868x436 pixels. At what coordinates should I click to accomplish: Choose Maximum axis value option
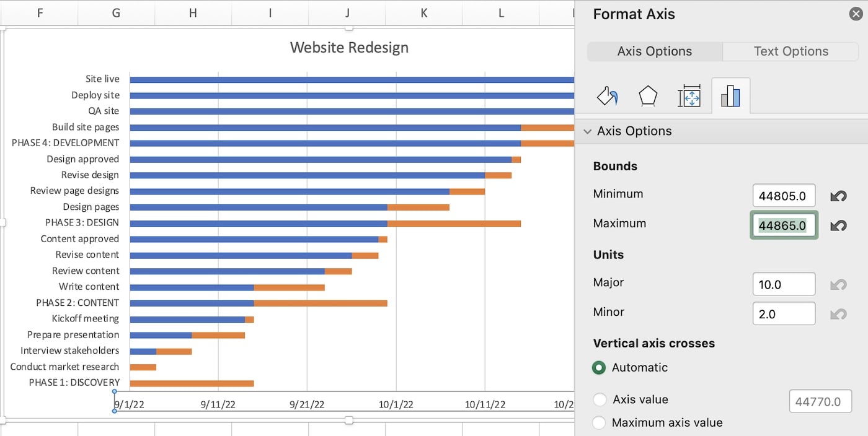(x=600, y=422)
